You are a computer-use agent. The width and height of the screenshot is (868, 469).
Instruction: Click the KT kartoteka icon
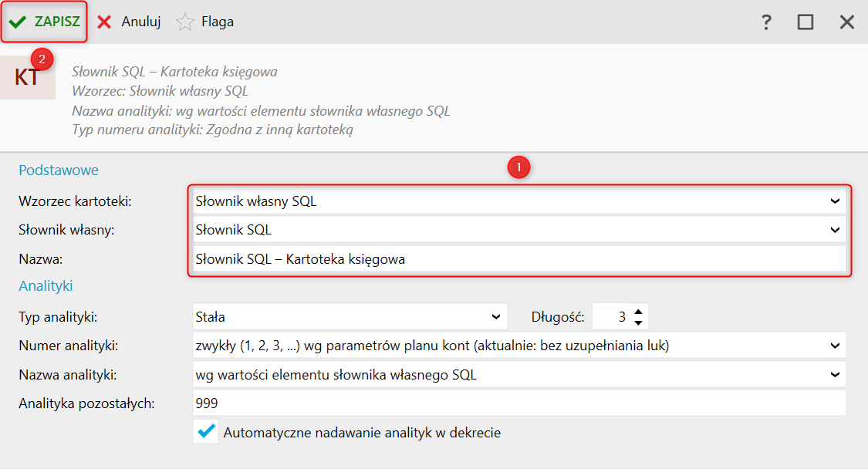click(27, 77)
